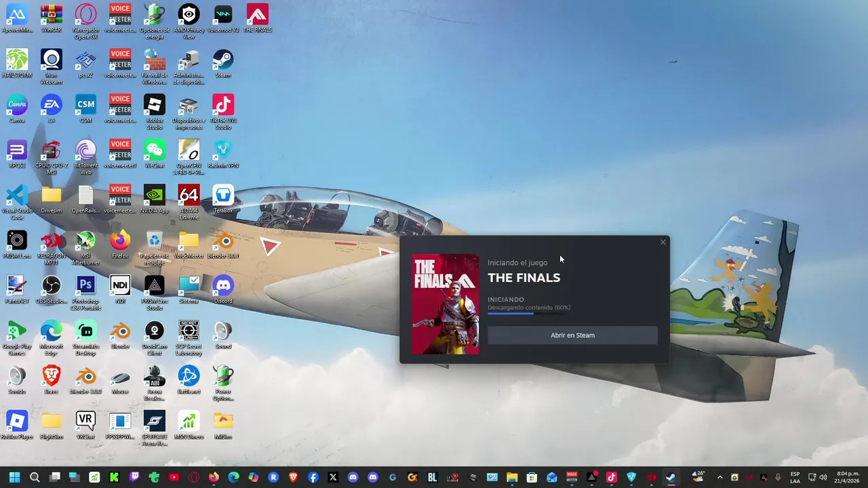
Task: Select the AIDA64 Extreme desktop icon
Action: [x=189, y=203]
